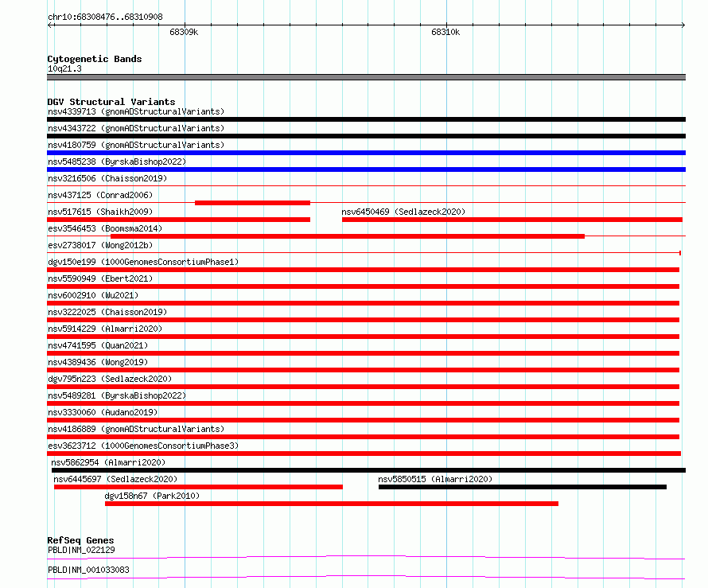Open nsv4741595 Quan2021 variant
The image size is (708, 588).
(98, 345)
